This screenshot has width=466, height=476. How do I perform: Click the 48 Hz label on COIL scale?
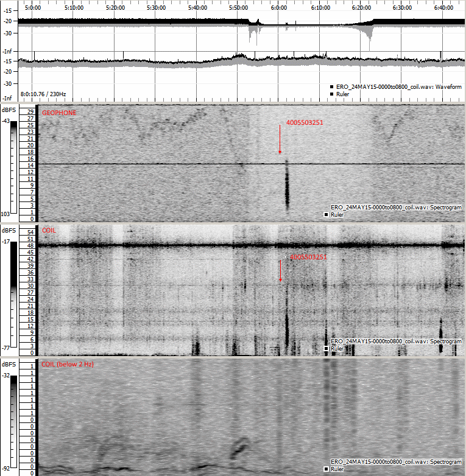click(29, 245)
